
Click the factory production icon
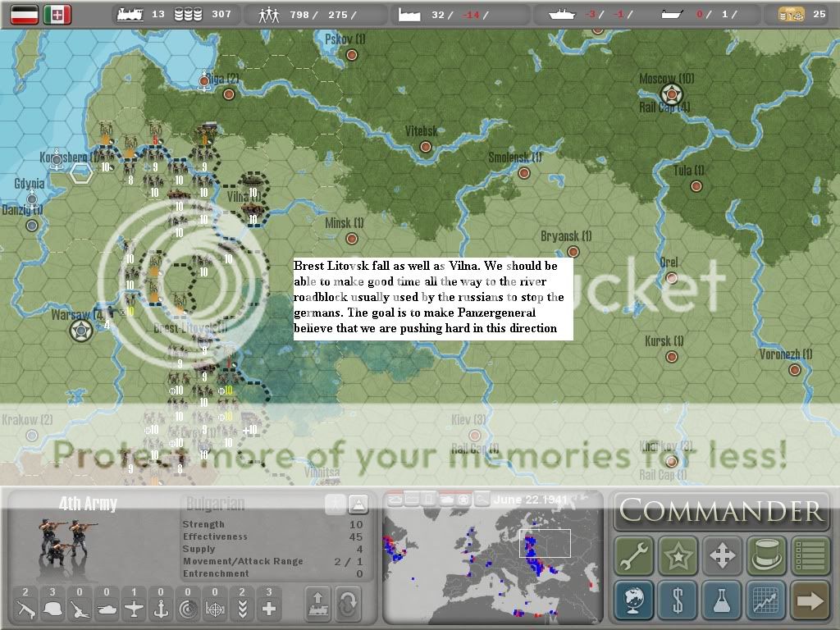[409, 15]
